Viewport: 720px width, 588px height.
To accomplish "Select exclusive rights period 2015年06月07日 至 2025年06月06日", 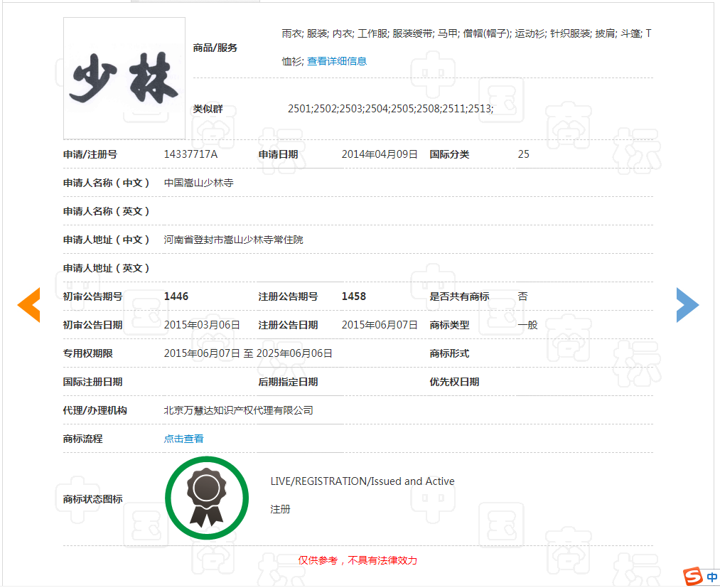I will (248, 353).
